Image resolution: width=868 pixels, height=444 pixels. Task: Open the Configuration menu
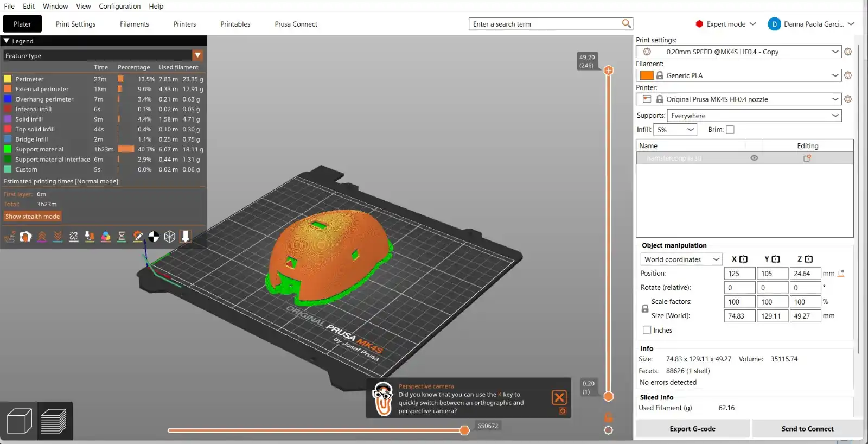119,6
